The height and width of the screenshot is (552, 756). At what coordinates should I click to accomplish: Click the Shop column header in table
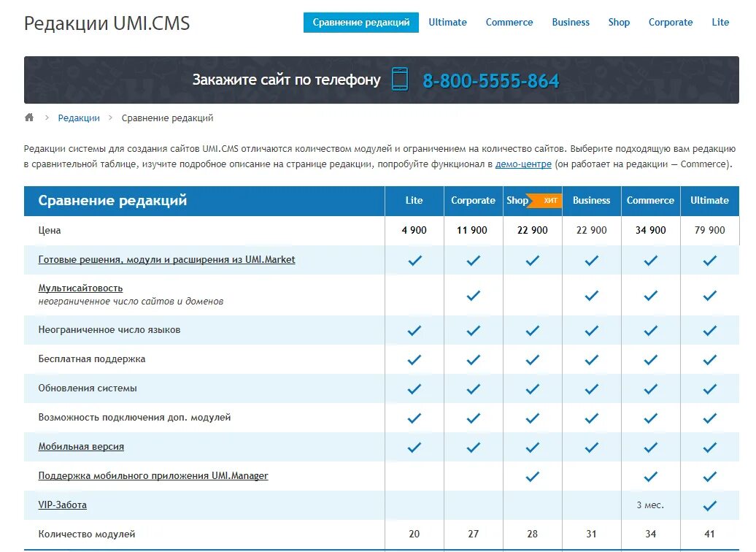[x=517, y=200]
